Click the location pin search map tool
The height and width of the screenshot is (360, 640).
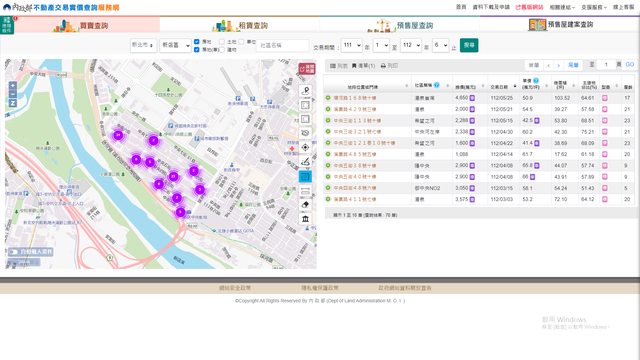coord(305,91)
